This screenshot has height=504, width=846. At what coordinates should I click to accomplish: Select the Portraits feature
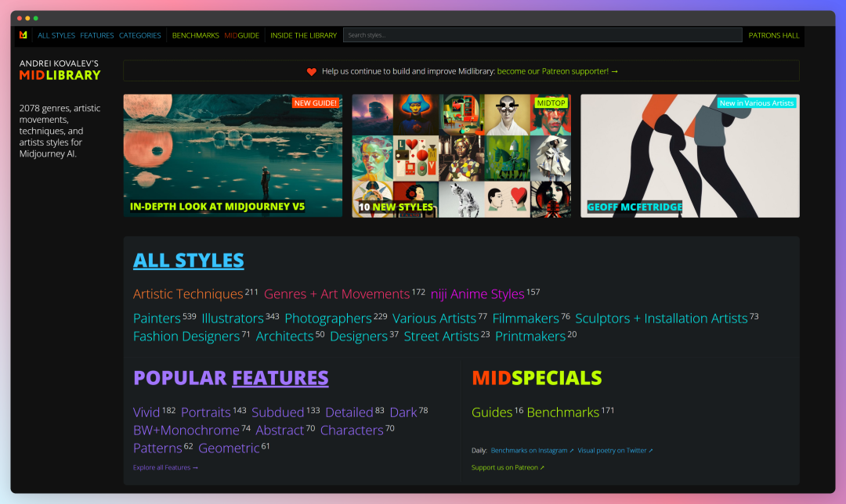pos(205,412)
